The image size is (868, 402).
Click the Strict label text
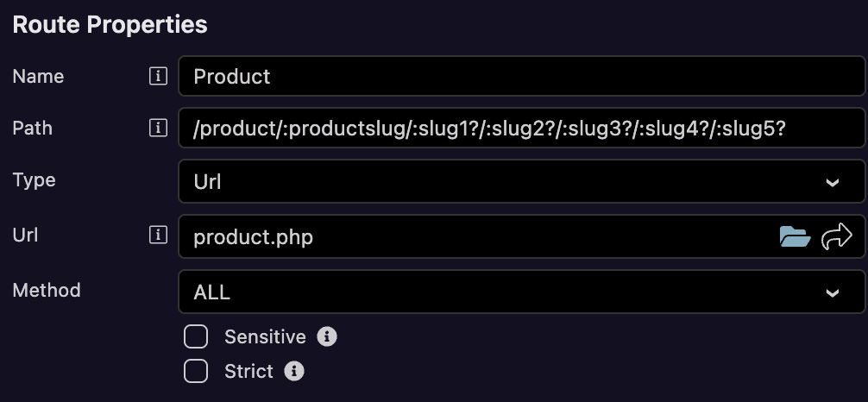[248, 371]
